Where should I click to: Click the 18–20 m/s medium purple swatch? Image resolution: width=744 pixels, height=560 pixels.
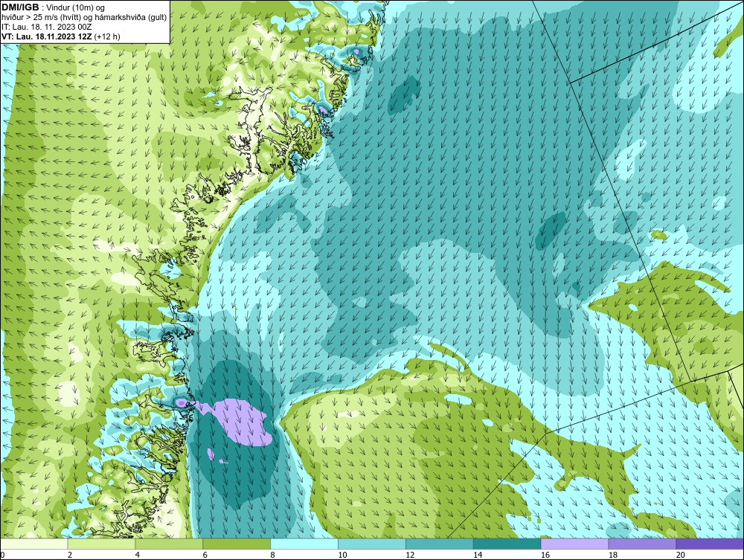(x=642, y=544)
